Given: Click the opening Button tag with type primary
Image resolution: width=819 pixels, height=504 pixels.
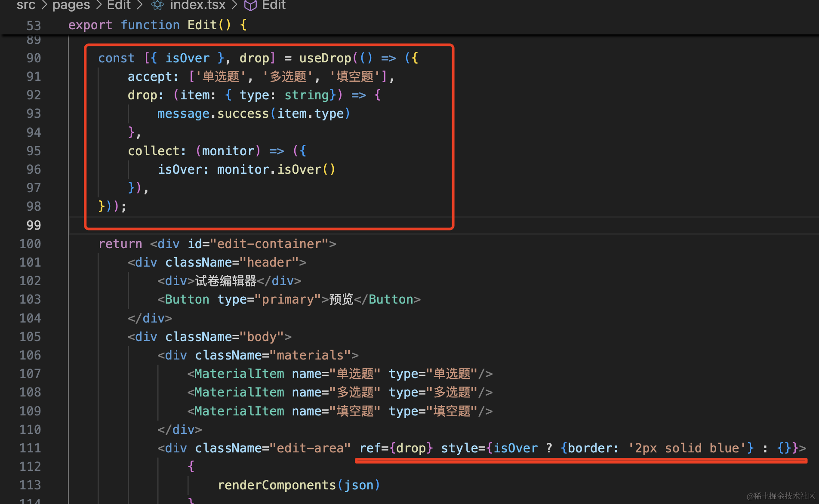Looking at the screenshot, I should 187,299.
